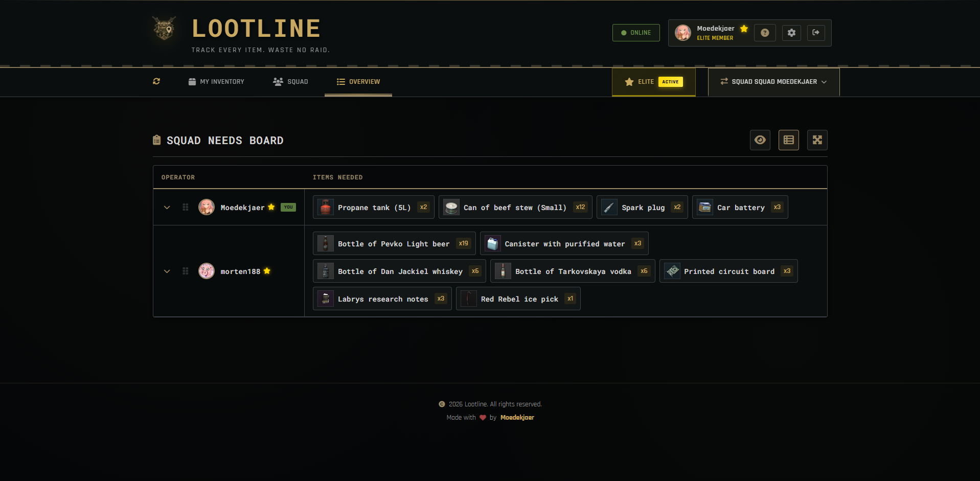The height and width of the screenshot is (481, 980).
Task: Open the help question mark icon
Action: tap(764, 32)
